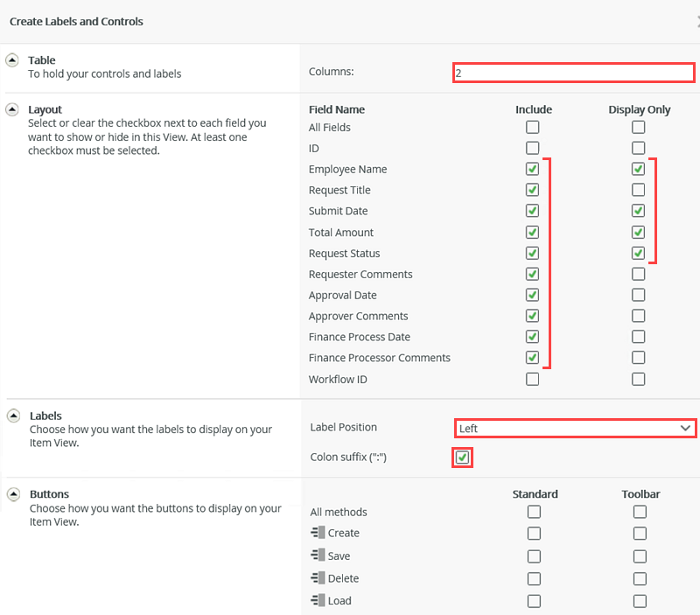Enable Display Only for Request Title
Image resolution: width=700 pixels, height=615 pixels.
pyautogui.click(x=638, y=190)
